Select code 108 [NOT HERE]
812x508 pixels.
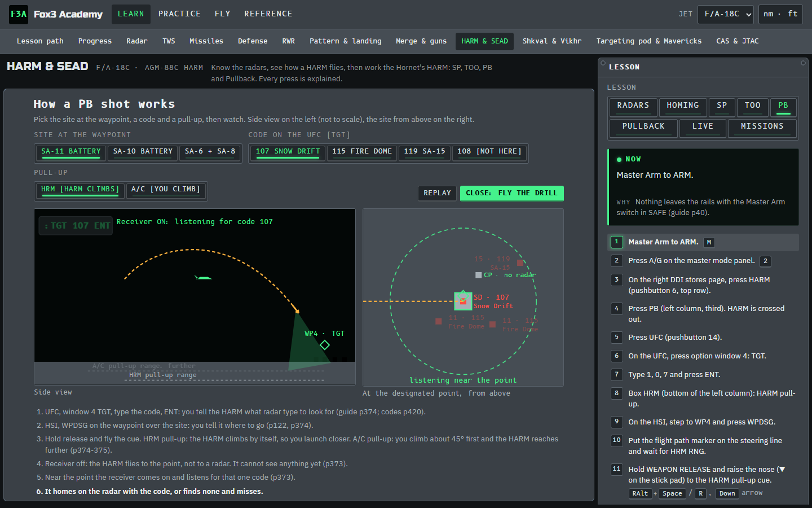click(489, 152)
